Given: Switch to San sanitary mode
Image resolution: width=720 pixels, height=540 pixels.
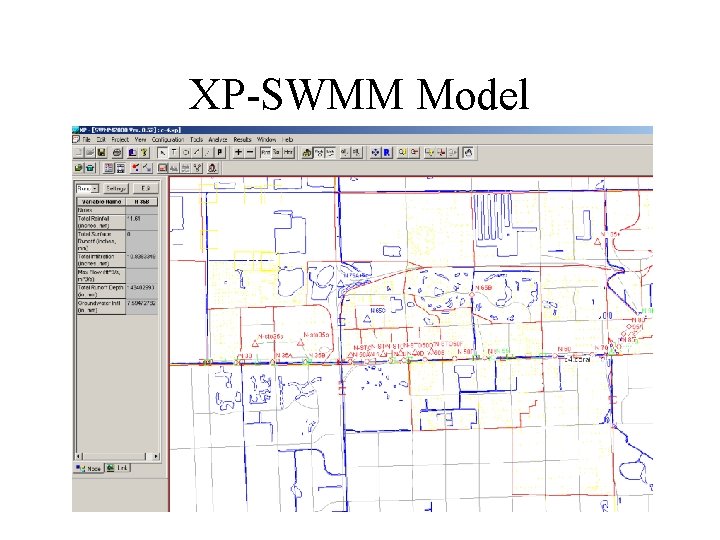Looking at the screenshot, I should (277, 152).
